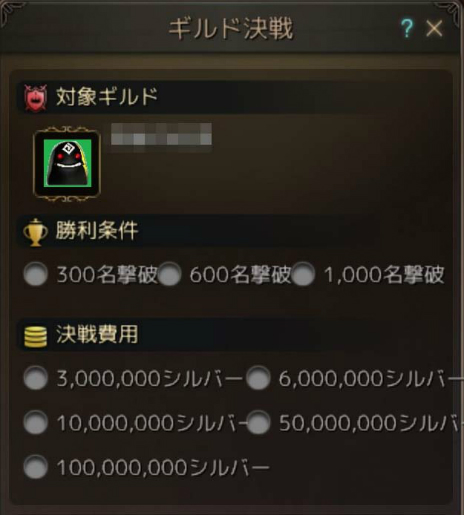Click the target guild emblem thumbnail
This screenshot has width=464, height=515.
tap(67, 164)
